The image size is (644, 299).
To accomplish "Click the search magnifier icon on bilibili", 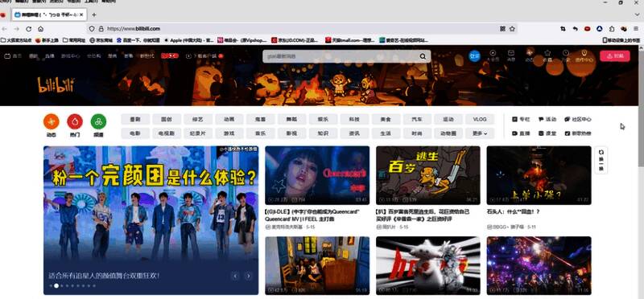I will tap(423, 56).
